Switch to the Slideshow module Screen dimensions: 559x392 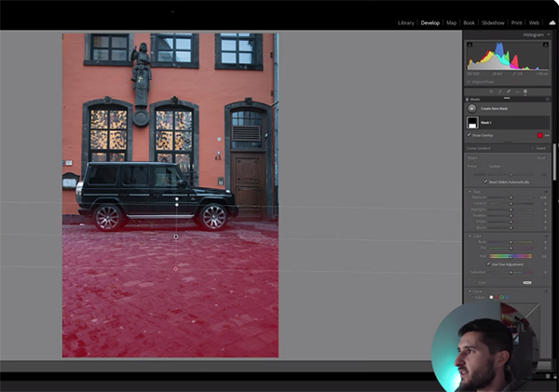[493, 22]
